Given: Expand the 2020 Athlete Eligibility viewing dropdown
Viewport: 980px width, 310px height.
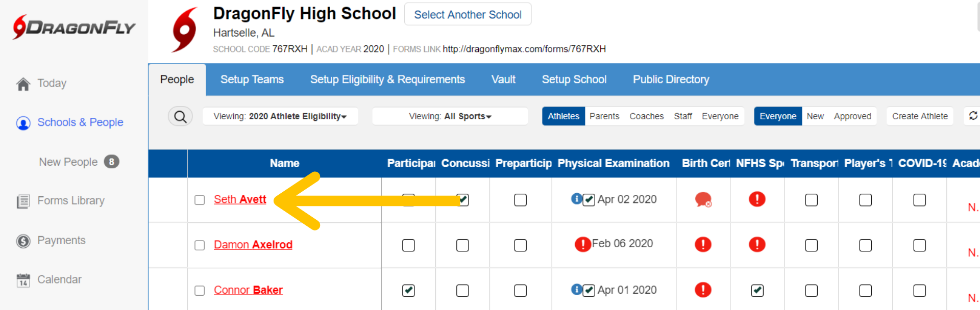Looking at the screenshot, I should pos(280,116).
